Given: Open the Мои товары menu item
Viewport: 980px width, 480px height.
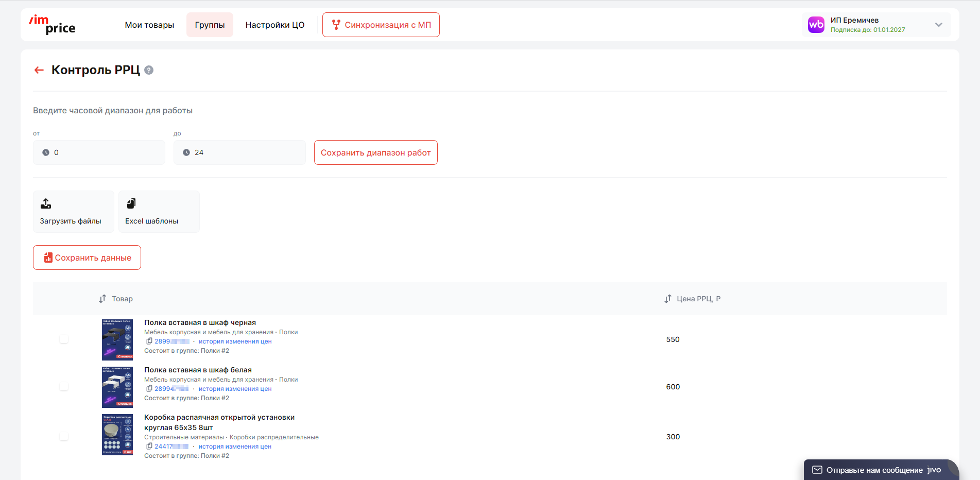Looking at the screenshot, I should pos(149,25).
